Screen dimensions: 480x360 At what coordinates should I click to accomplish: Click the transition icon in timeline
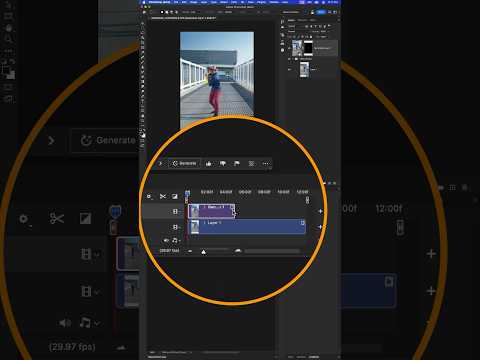point(175,196)
